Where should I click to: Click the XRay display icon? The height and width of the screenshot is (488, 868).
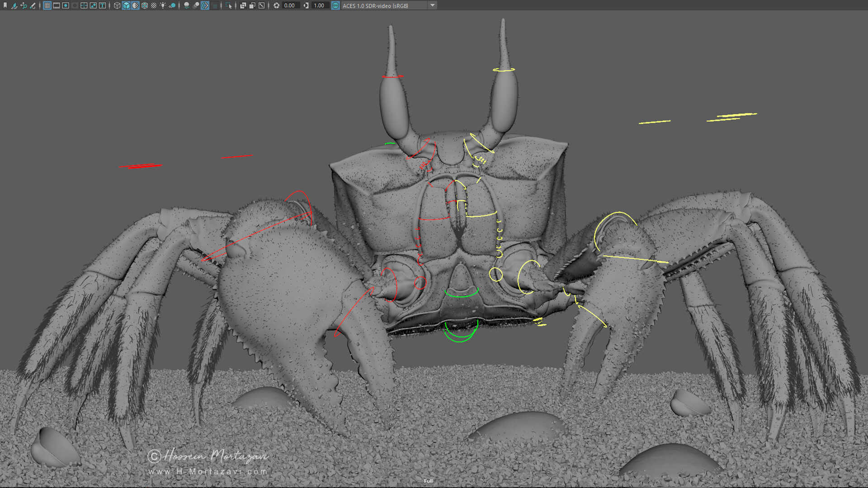tap(243, 5)
